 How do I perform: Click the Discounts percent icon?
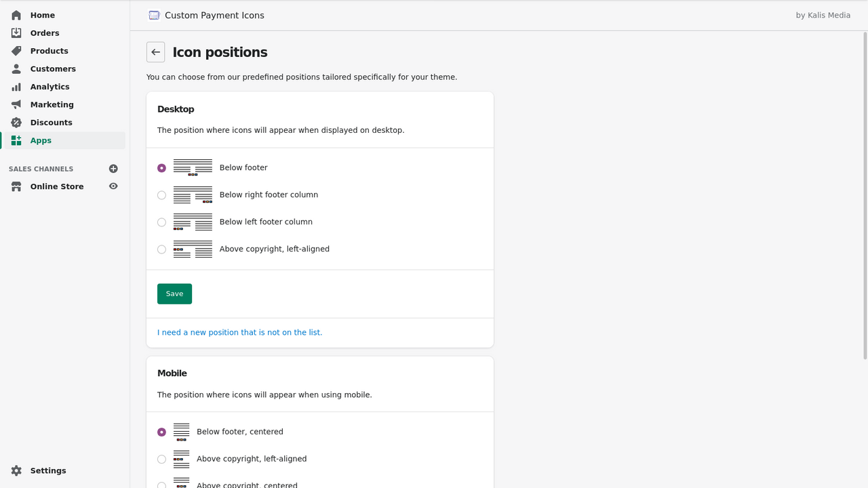pyautogui.click(x=15, y=122)
